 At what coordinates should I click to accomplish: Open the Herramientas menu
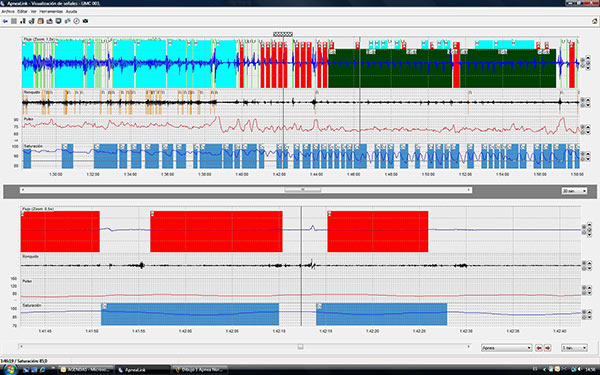click(x=51, y=11)
